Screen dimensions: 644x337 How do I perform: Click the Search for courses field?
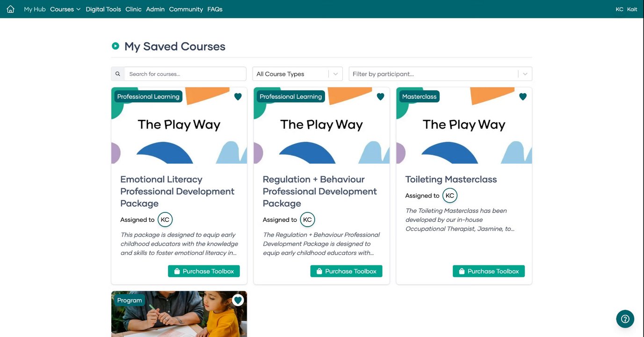tap(185, 74)
